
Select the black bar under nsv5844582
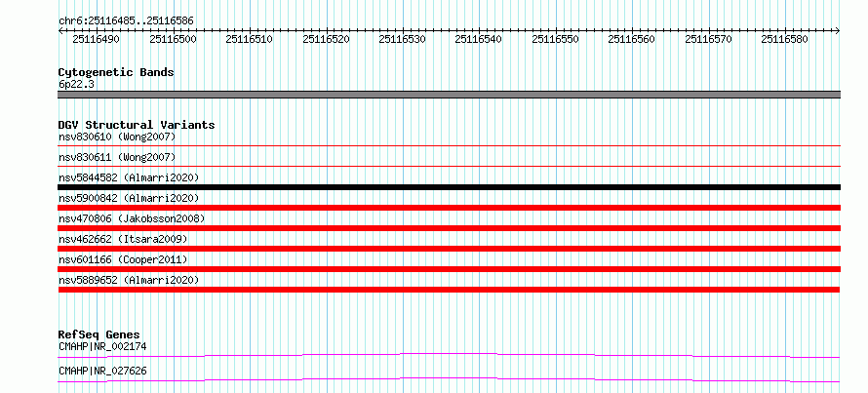point(449,187)
